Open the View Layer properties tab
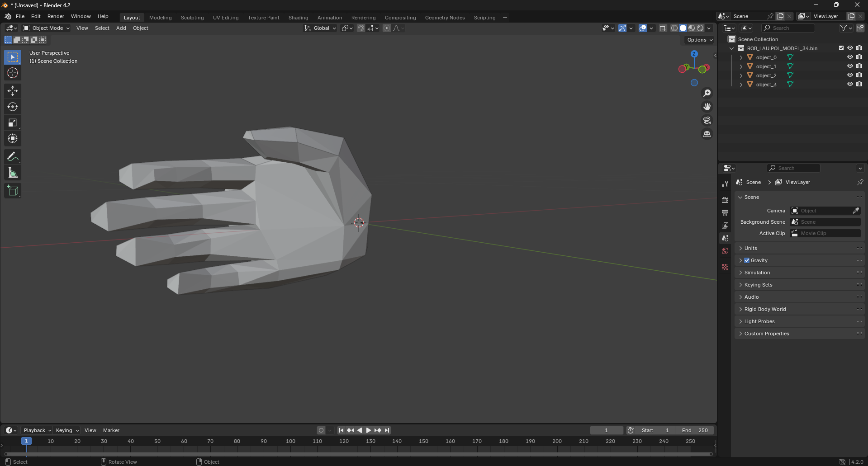Viewport: 868px width, 466px height. [x=725, y=225]
